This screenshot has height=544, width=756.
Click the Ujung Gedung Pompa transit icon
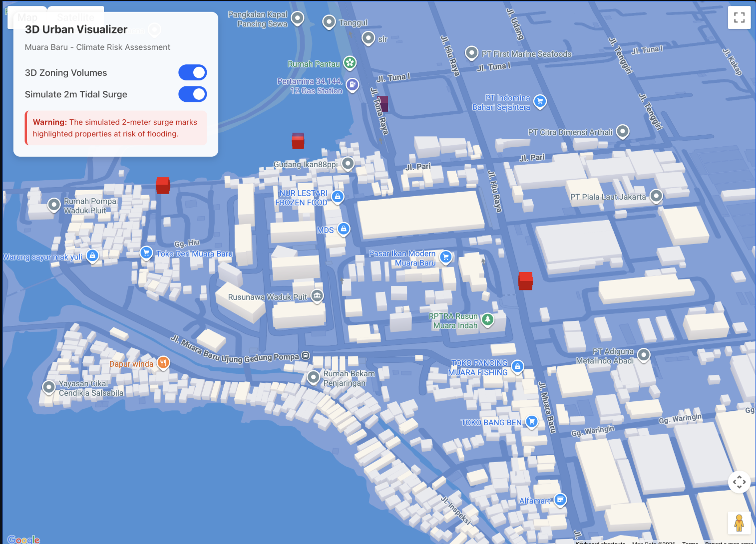[306, 356]
